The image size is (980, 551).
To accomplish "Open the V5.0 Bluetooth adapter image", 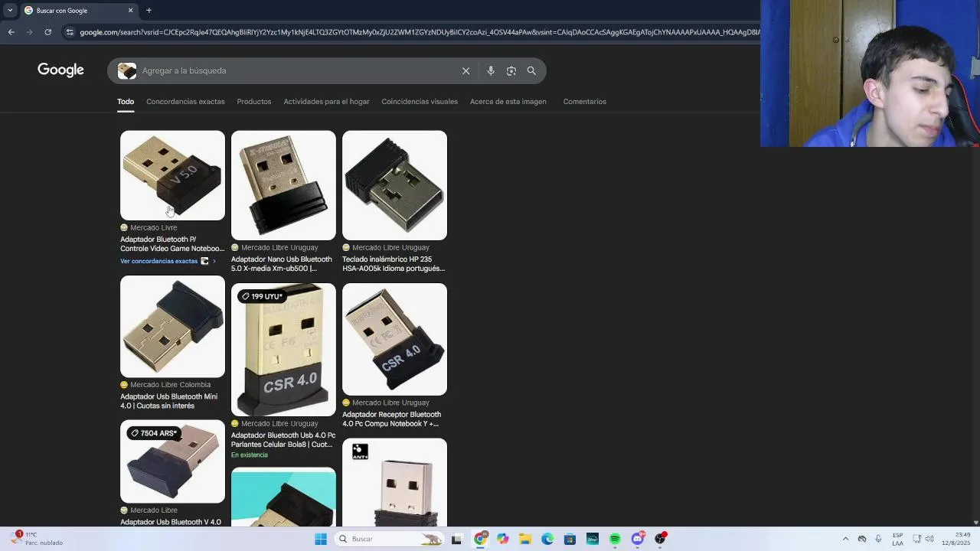I will [172, 175].
